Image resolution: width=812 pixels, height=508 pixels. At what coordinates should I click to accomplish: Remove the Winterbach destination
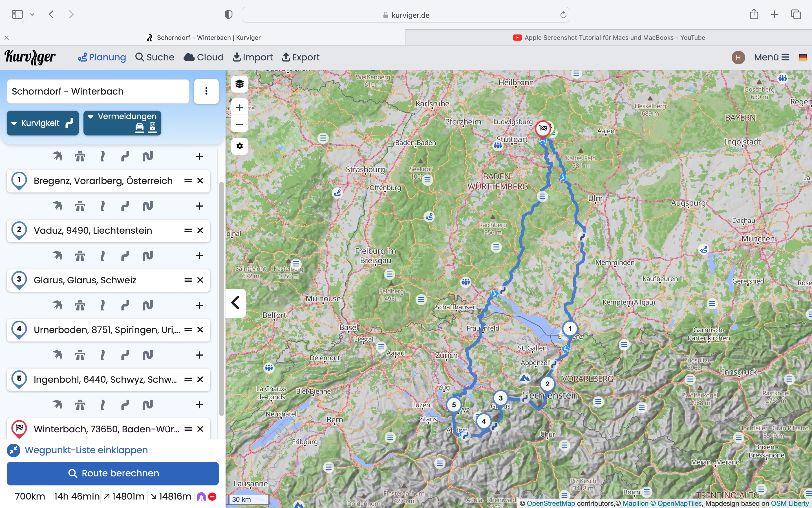pyautogui.click(x=200, y=429)
